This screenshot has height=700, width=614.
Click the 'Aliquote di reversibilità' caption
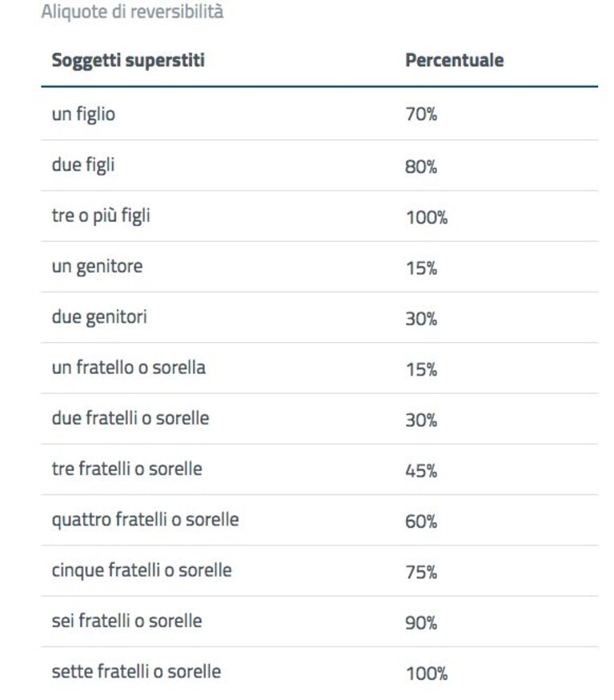pyautogui.click(x=133, y=11)
